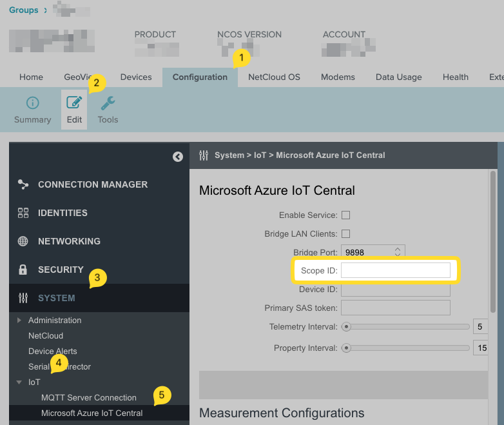The height and width of the screenshot is (425, 504).
Task: Click into the Scope ID field
Action: click(396, 270)
